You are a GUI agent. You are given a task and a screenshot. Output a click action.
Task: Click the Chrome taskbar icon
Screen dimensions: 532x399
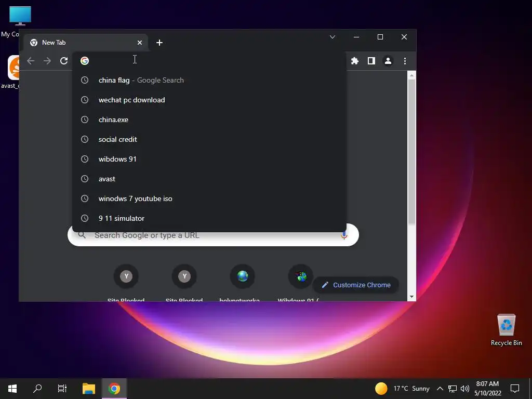click(x=114, y=389)
